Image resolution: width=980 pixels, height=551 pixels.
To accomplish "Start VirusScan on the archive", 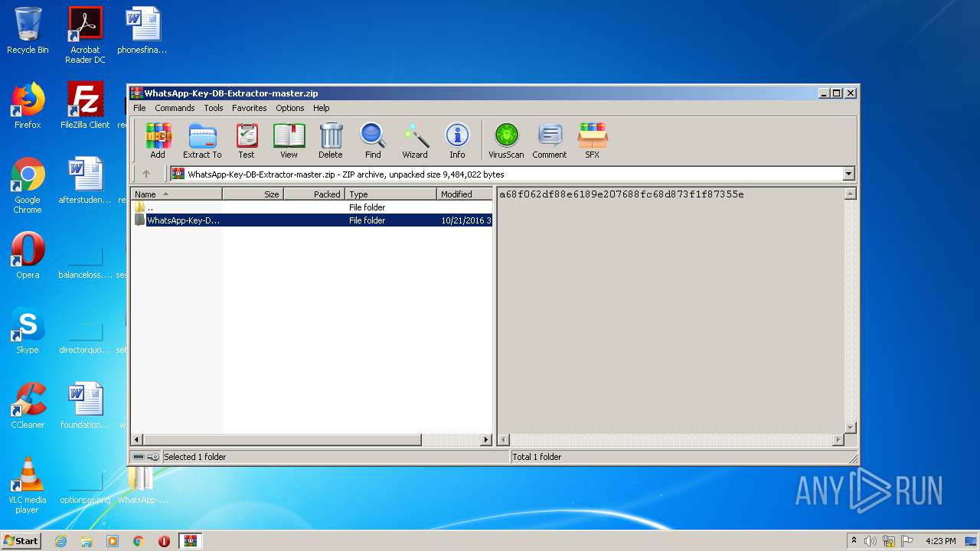I will click(x=506, y=141).
